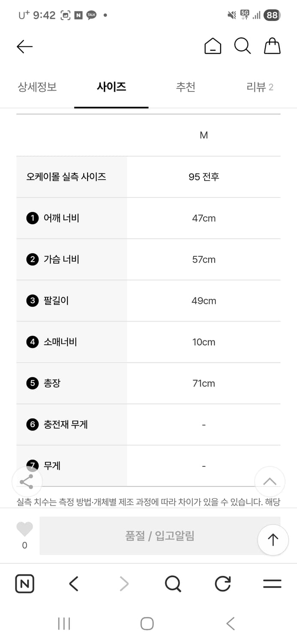Share this product via share icon

point(27,482)
